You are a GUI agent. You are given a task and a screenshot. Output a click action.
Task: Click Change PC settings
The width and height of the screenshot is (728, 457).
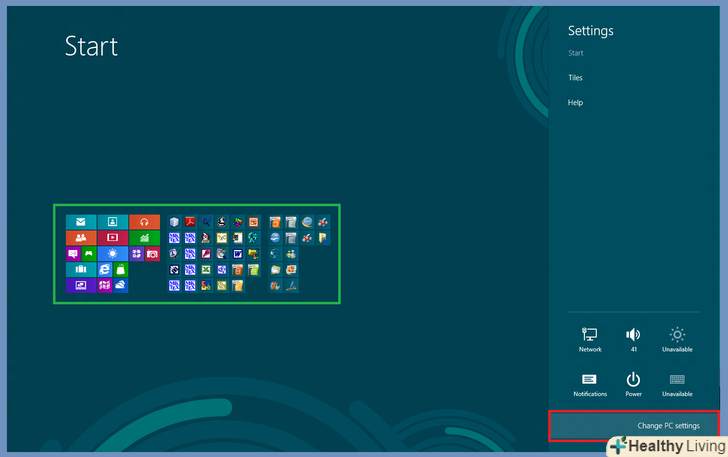tap(634, 426)
